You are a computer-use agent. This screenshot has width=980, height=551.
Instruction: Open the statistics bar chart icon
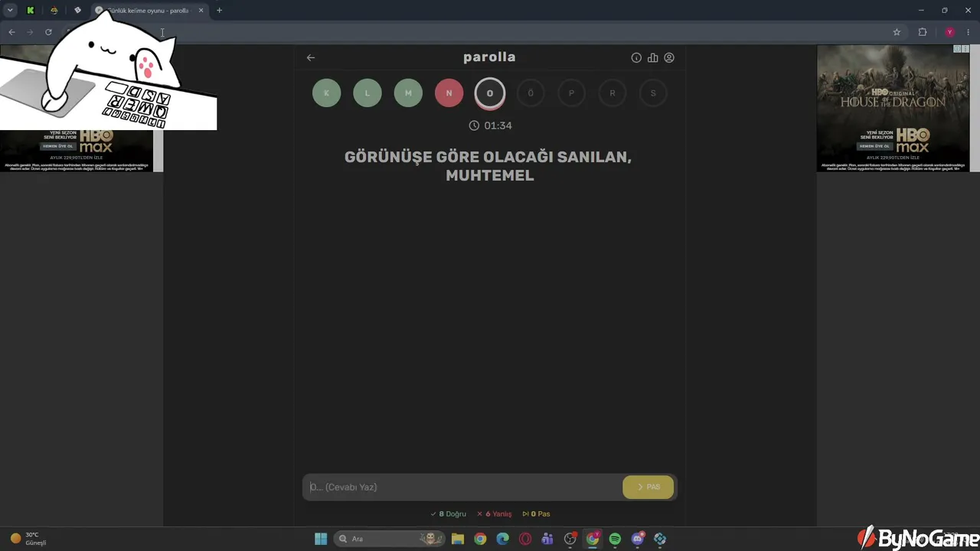[x=653, y=57]
